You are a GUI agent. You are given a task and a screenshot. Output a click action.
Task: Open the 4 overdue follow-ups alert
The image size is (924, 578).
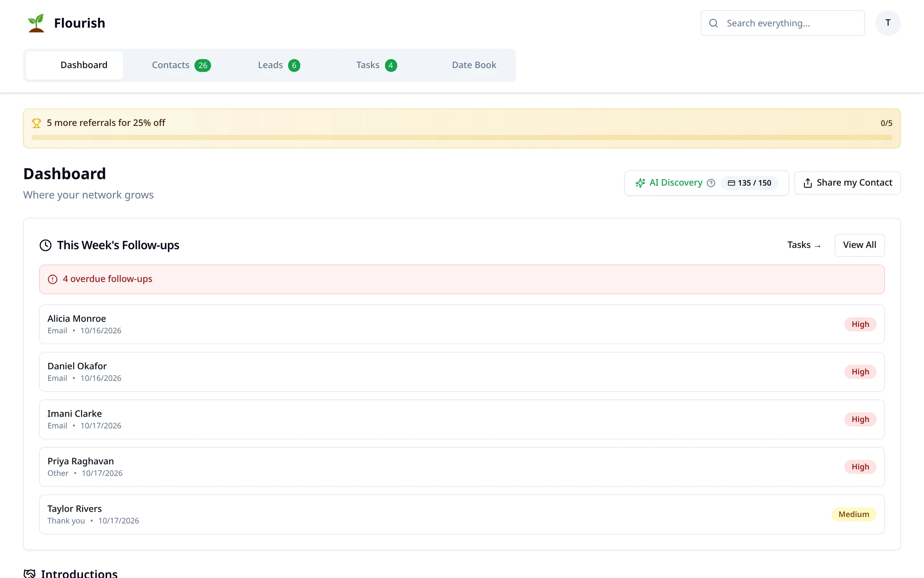(462, 279)
